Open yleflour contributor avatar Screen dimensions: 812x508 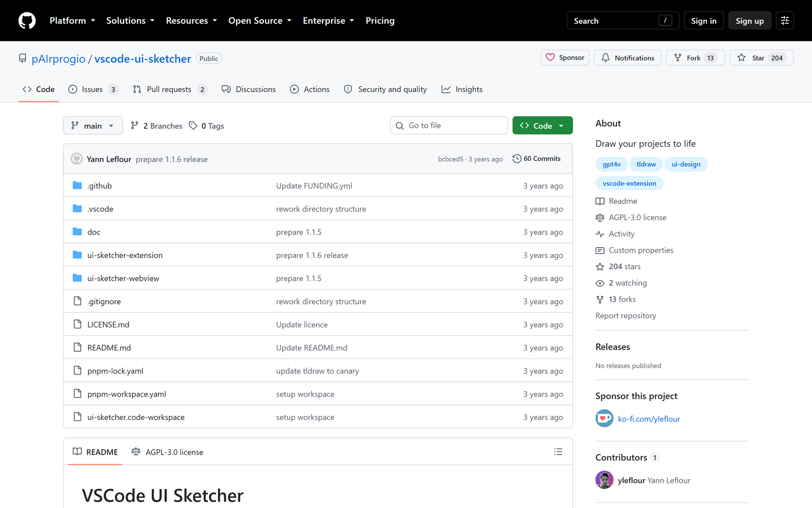[604, 480]
